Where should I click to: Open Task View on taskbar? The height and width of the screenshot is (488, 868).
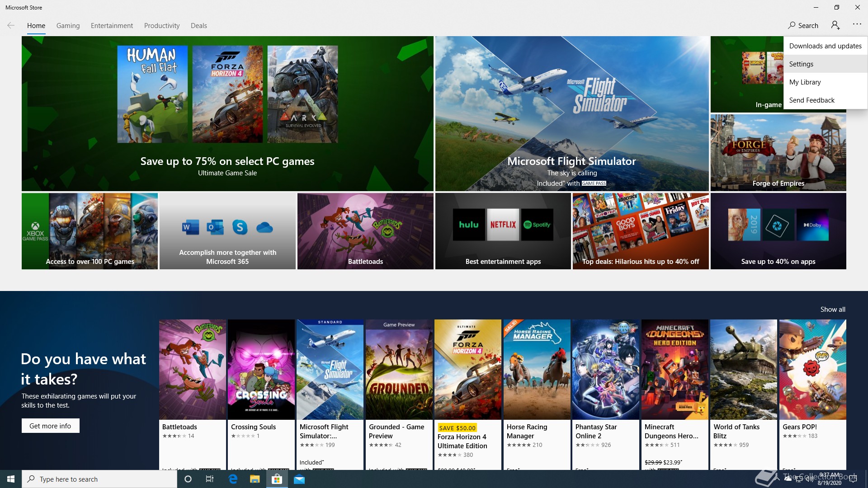(x=210, y=479)
